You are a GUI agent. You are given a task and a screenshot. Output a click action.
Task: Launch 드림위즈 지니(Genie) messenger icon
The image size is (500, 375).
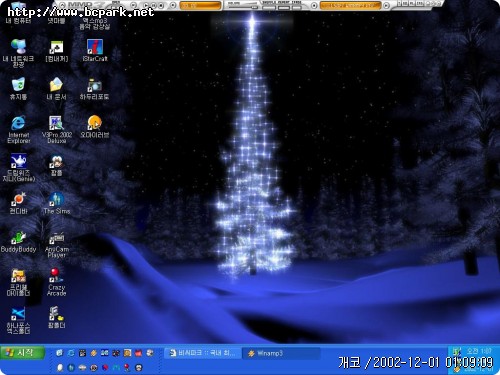(x=18, y=167)
